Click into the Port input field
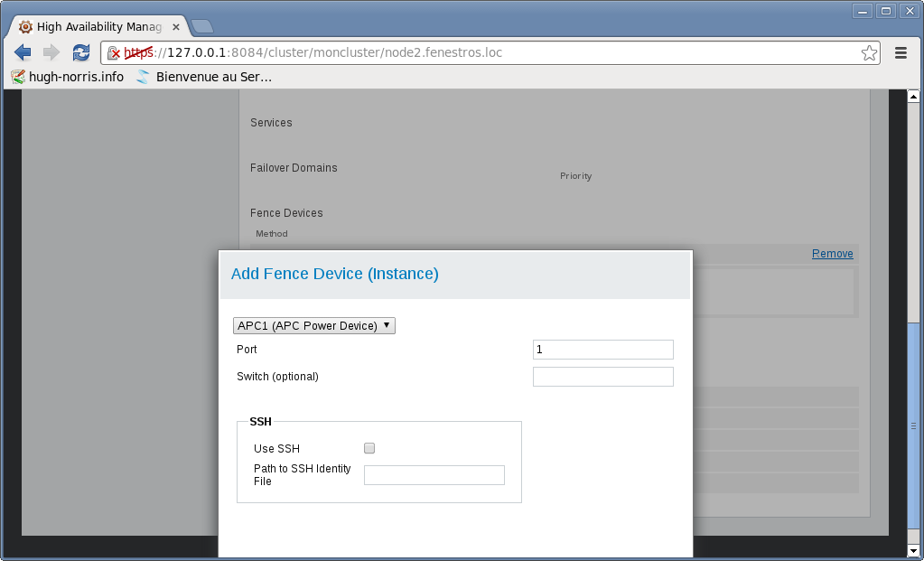The width and height of the screenshot is (924, 561). pyautogui.click(x=602, y=350)
